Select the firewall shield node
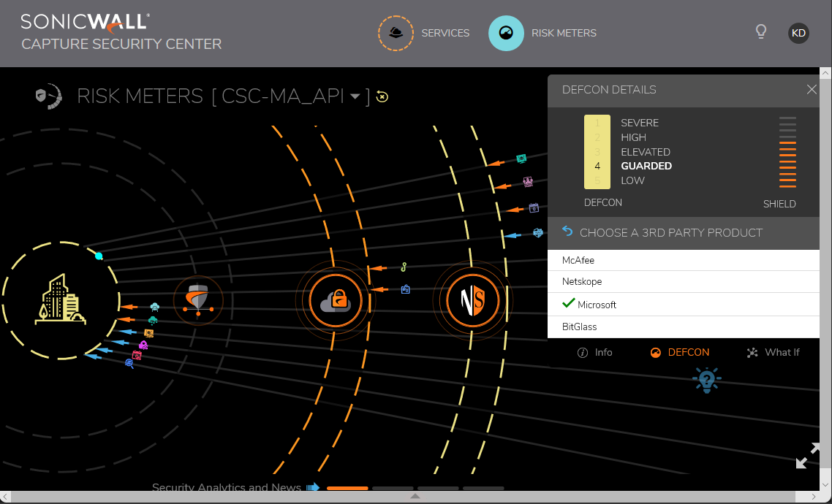The image size is (832, 504). click(x=198, y=300)
